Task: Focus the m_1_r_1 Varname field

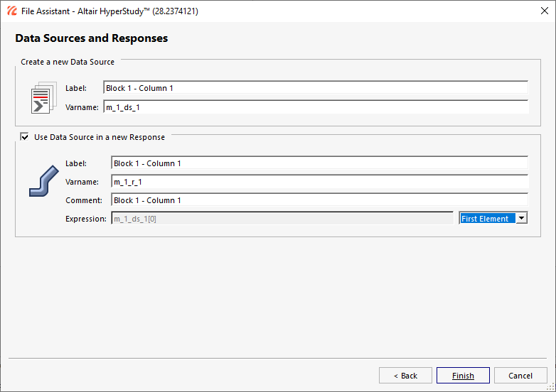Action: point(319,182)
